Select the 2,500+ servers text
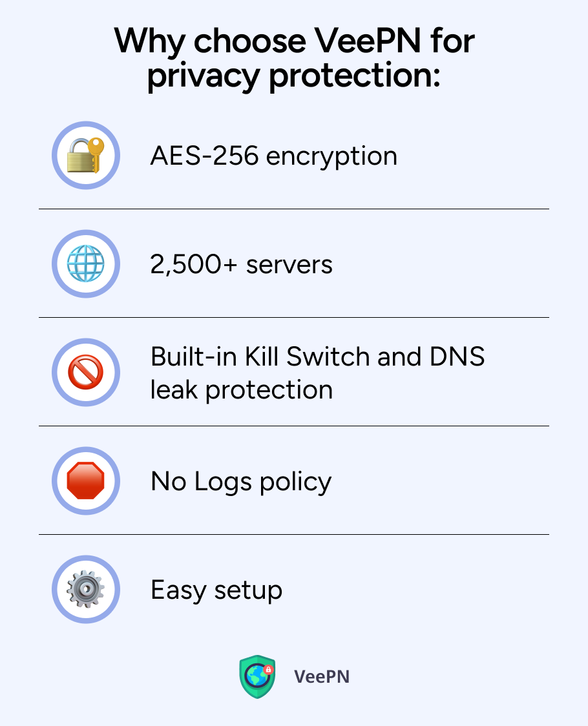The height and width of the screenshot is (726, 588). coord(242,265)
